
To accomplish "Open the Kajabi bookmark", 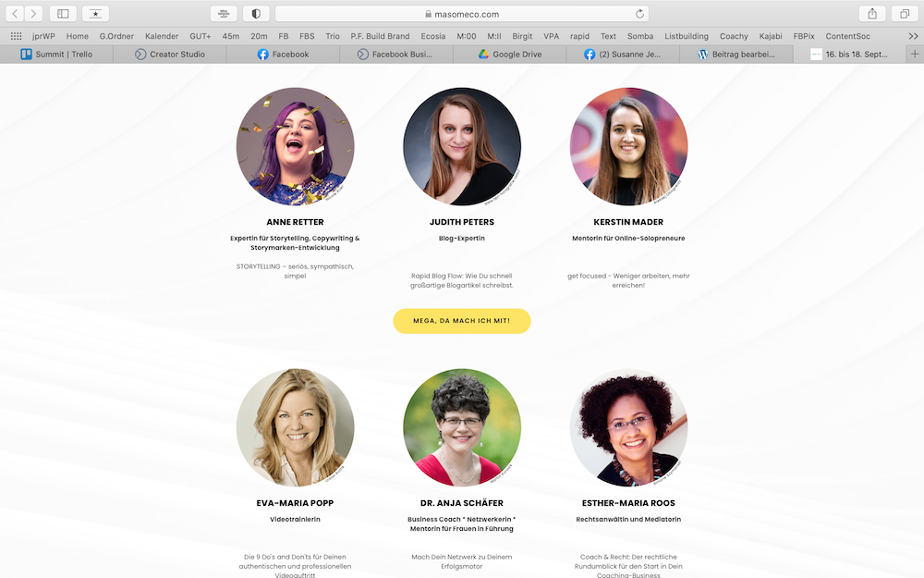I will click(x=771, y=36).
